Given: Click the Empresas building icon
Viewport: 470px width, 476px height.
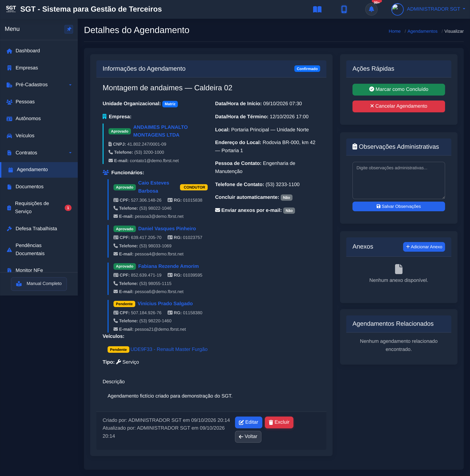Looking at the screenshot, I should click(x=9, y=68).
